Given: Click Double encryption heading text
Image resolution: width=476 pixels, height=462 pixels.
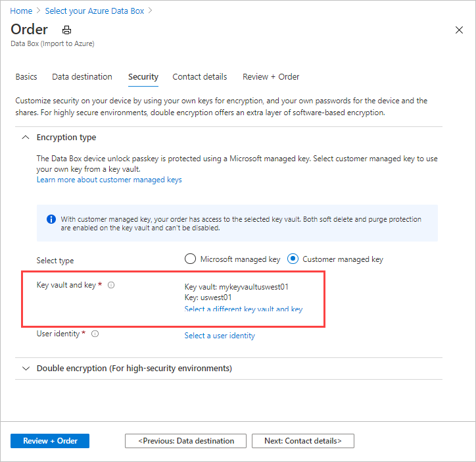Looking at the screenshot, I should [x=134, y=369].
